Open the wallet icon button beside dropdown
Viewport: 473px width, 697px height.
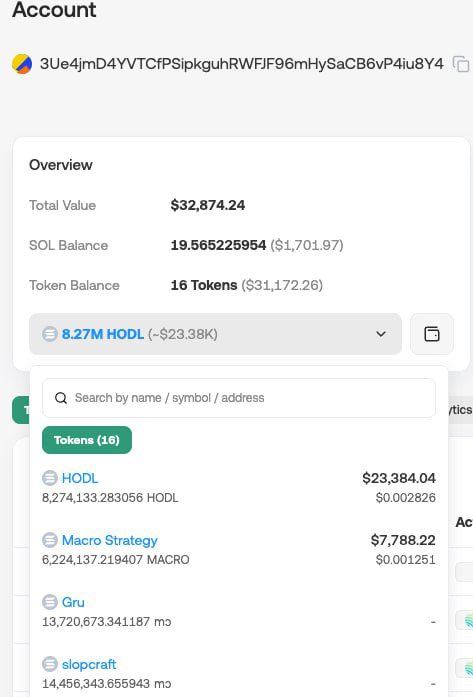432,334
